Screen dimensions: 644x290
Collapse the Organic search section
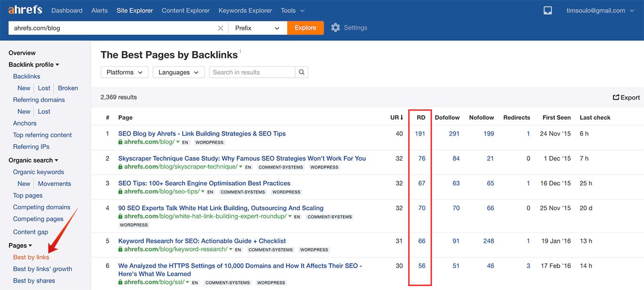33,160
